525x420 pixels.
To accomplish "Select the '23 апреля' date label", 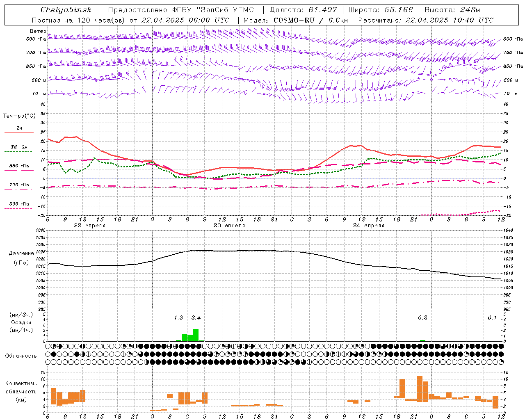I will click(229, 226).
